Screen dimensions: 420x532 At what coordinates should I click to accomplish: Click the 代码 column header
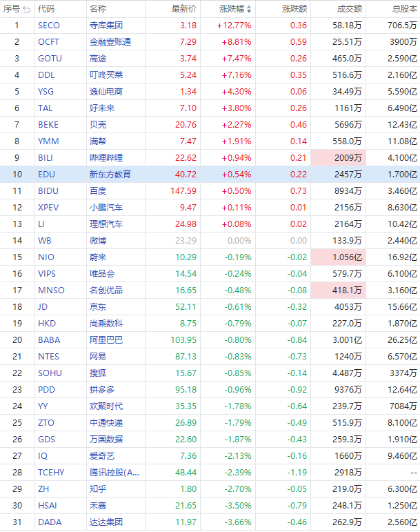pyautogui.click(x=46, y=9)
